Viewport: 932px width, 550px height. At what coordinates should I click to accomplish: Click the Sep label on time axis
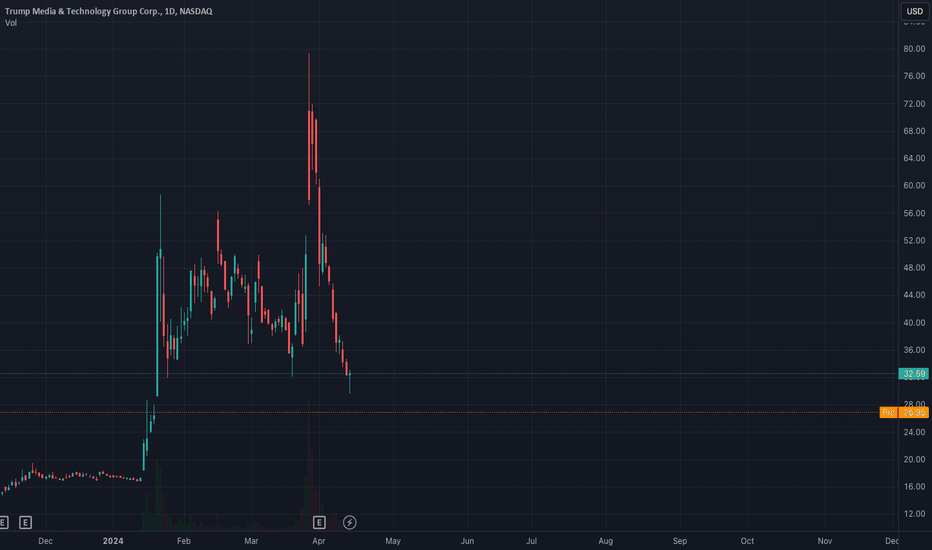pos(680,541)
